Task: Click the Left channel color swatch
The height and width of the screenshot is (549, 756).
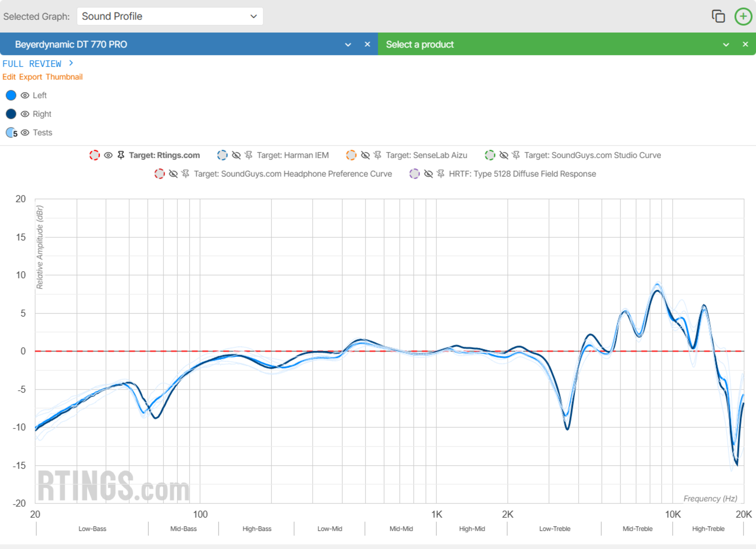Action: coord(11,95)
